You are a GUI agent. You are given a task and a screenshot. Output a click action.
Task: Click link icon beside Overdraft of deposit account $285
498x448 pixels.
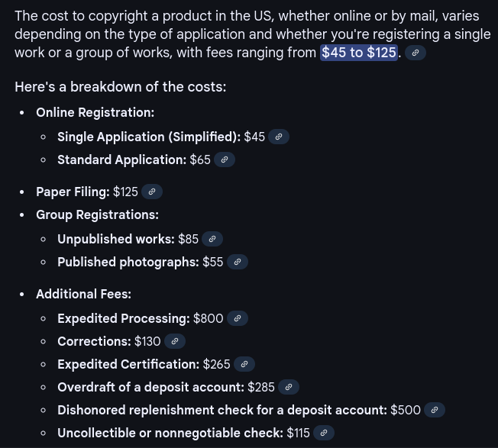(x=289, y=387)
